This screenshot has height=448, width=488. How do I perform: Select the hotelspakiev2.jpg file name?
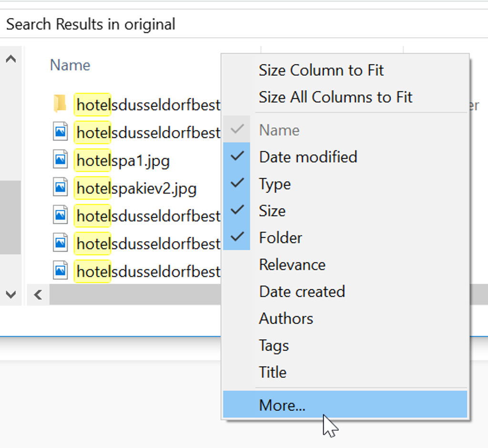(x=136, y=188)
